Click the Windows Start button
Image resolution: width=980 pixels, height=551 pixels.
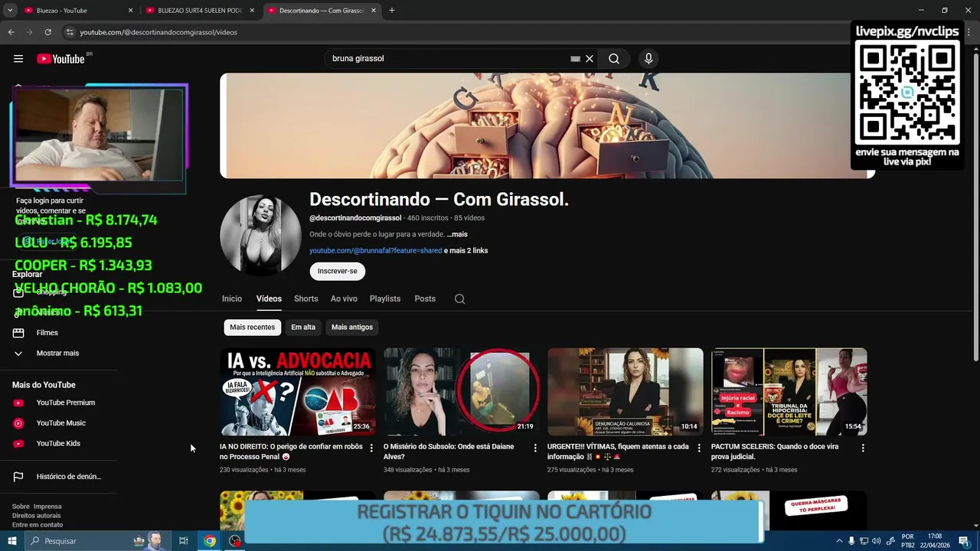coord(12,541)
